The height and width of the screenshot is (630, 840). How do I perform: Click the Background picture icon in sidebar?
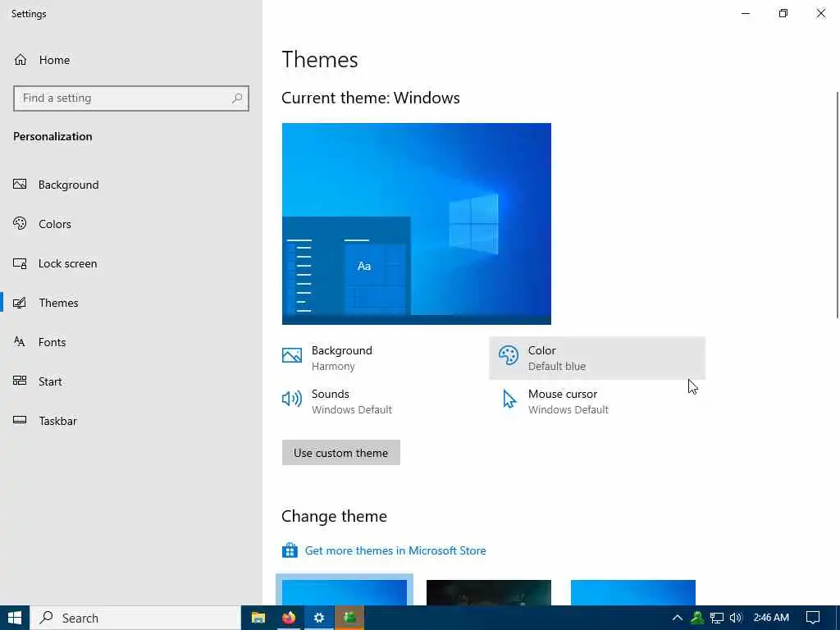[20, 185]
